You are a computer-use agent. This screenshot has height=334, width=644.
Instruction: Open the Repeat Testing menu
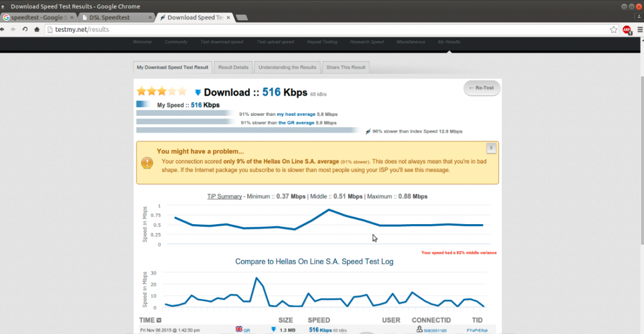pyautogui.click(x=322, y=42)
